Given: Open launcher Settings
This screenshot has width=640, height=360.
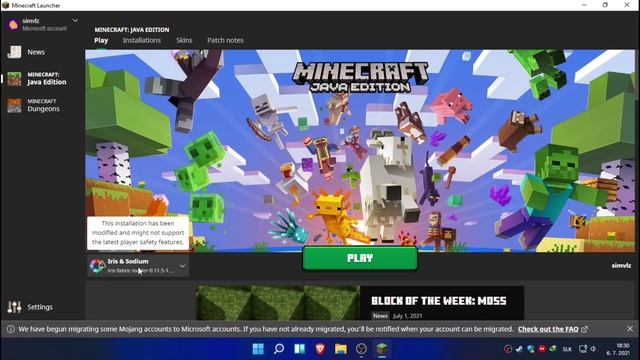Looking at the screenshot, I should point(31,307).
